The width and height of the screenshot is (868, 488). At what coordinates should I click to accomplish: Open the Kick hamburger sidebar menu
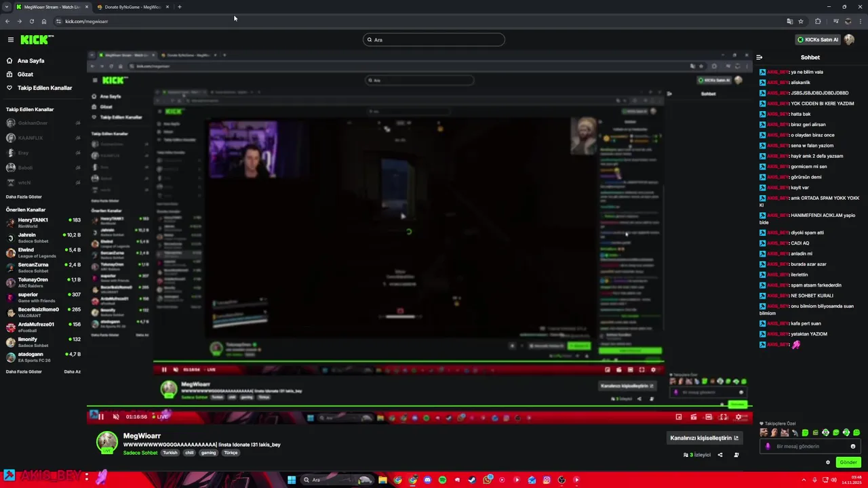click(10, 40)
